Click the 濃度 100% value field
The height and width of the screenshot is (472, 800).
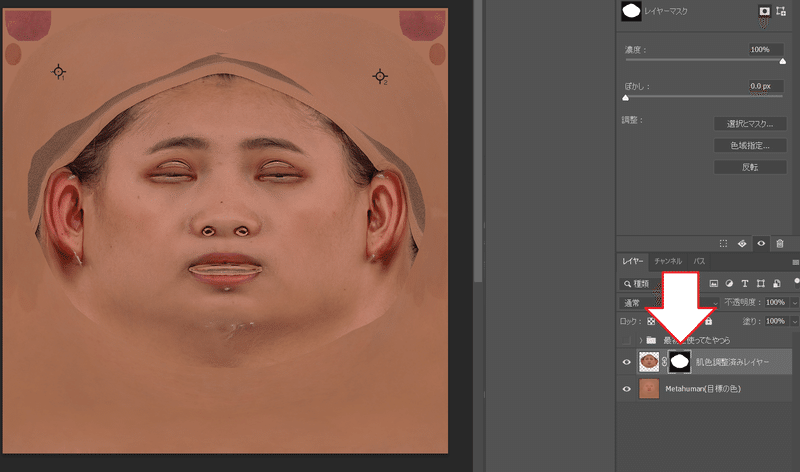click(x=765, y=49)
